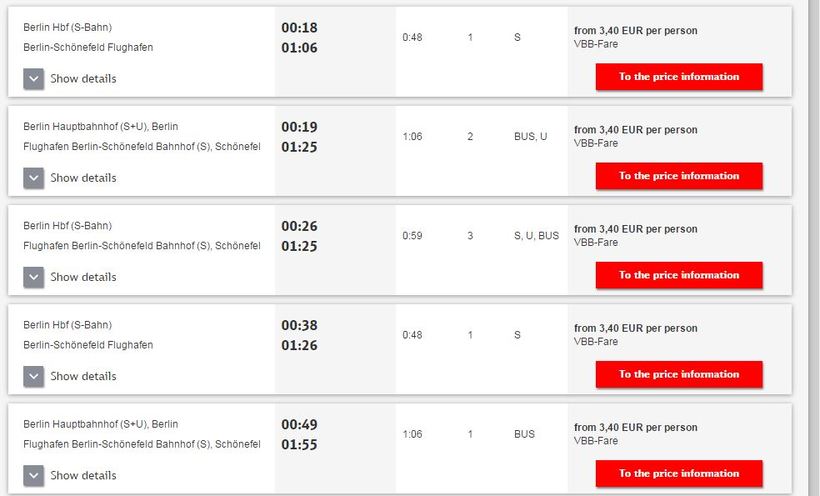Open price information for 00:49 trip
The height and width of the screenshot is (496, 820).
tap(679, 474)
